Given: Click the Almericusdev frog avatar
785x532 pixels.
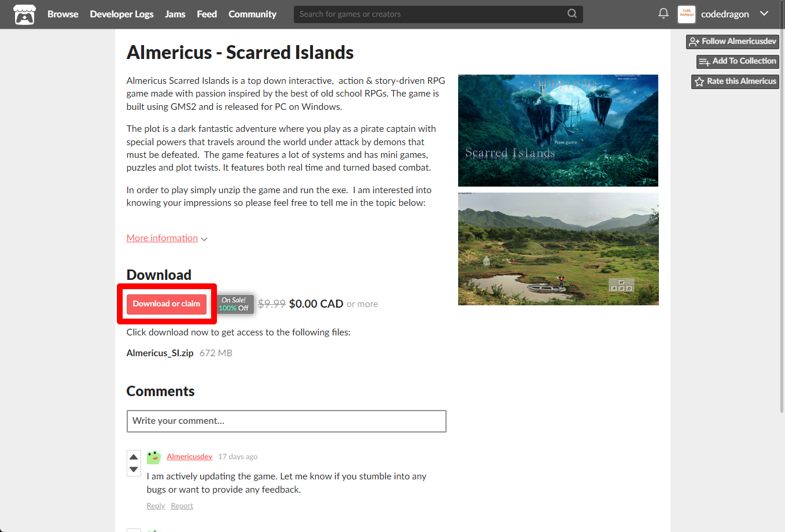Looking at the screenshot, I should (x=154, y=457).
